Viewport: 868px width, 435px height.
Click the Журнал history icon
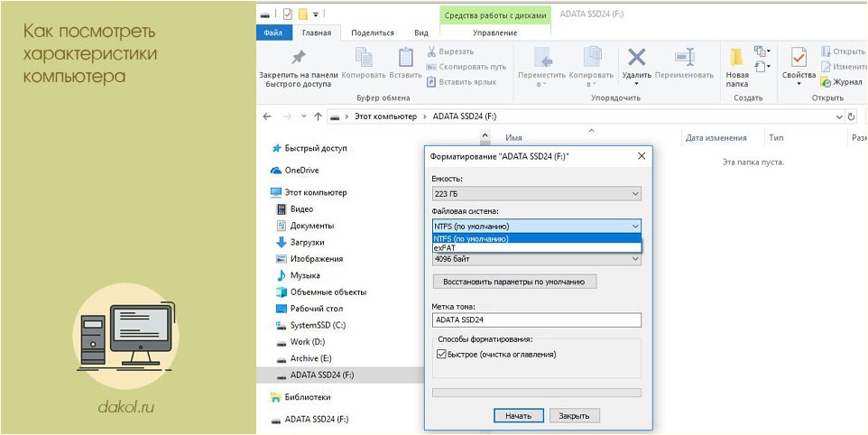(826, 82)
